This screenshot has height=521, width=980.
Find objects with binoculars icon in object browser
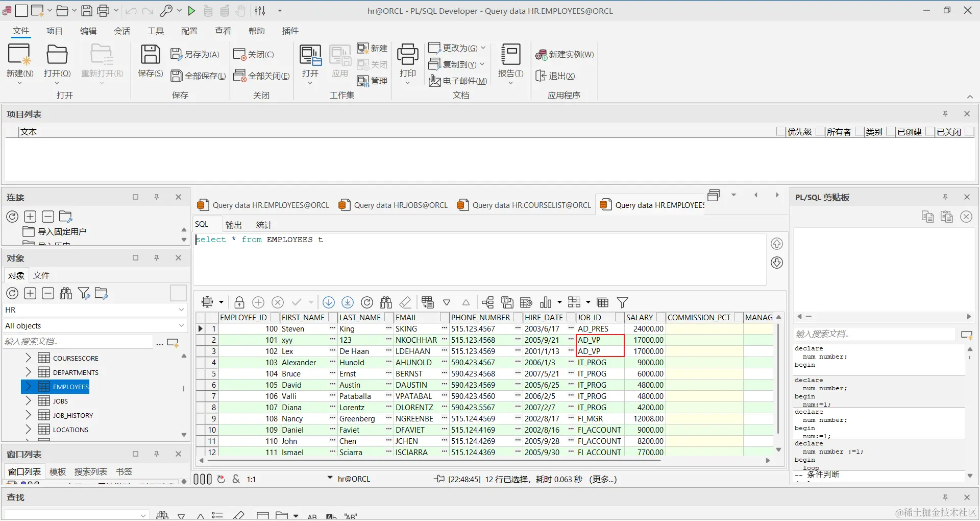pyautogui.click(x=66, y=293)
